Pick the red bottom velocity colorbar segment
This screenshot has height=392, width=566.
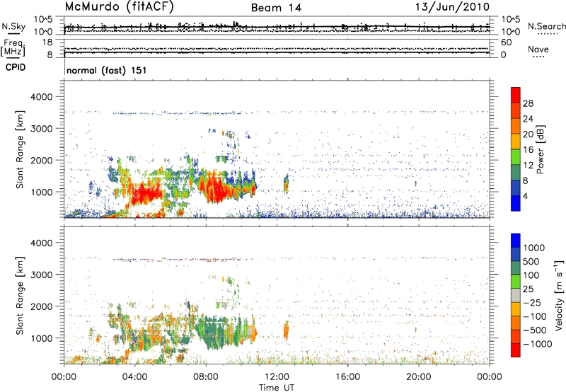coord(516,350)
